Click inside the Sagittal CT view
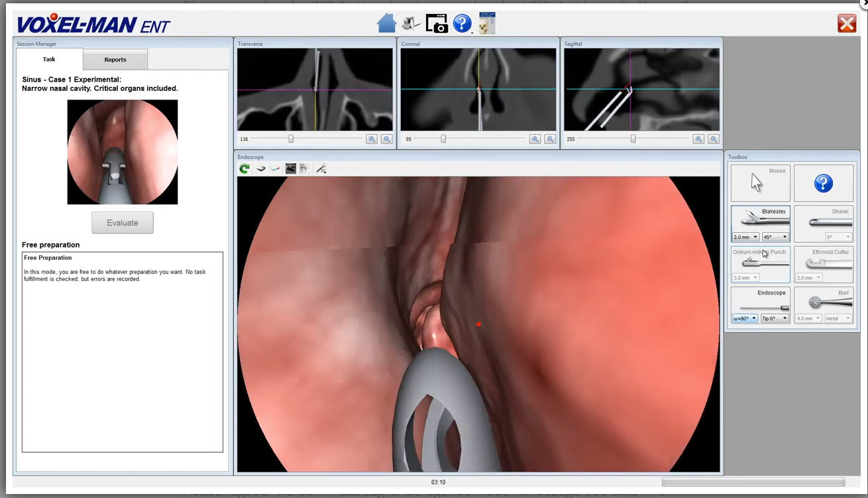This screenshot has height=498, width=868. (x=641, y=90)
